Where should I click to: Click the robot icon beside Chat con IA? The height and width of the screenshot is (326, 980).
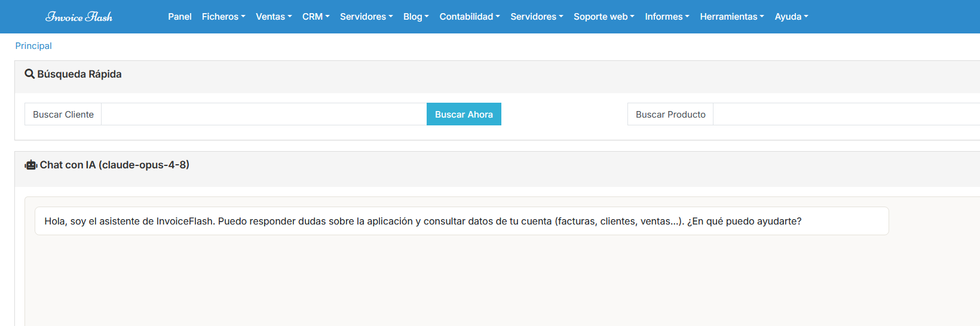point(31,165)
